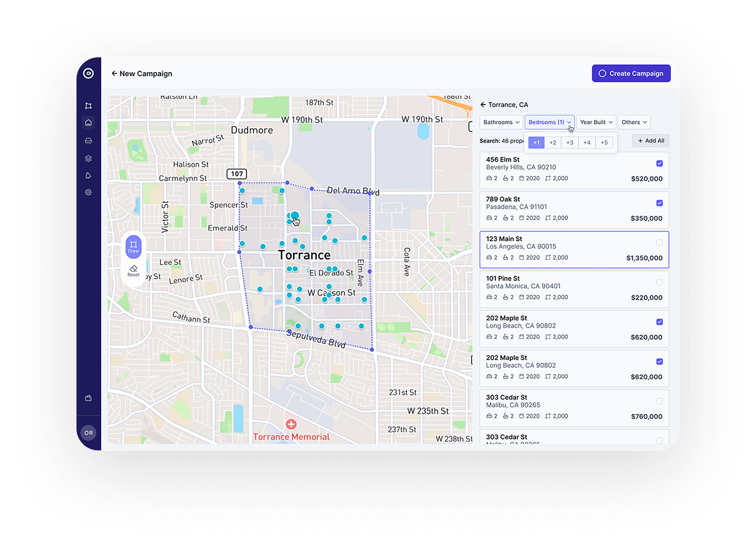This screenshot has height=546, width=756.
Task: Open the layers icon in sidebar
Action: point(88,158)
